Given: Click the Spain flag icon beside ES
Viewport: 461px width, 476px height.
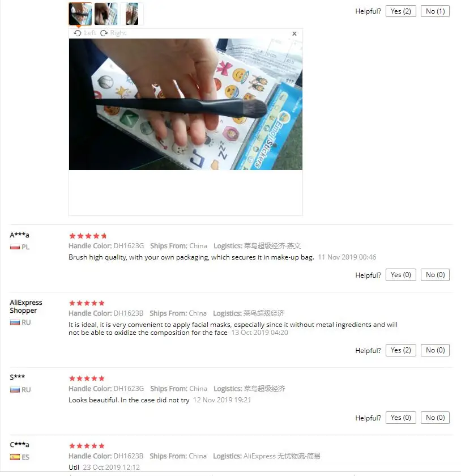Looking at the screenshot, I should [x=15, y=457].
